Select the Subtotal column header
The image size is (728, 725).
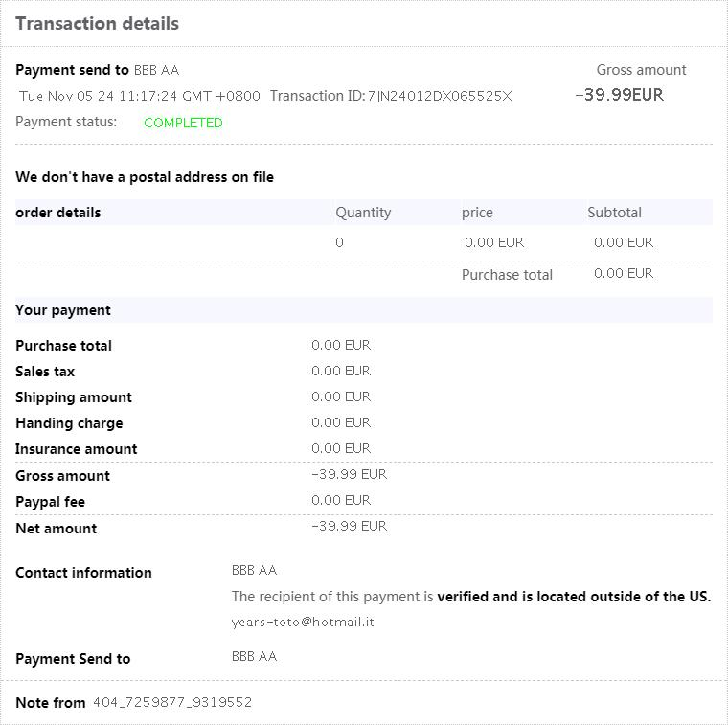614,213
